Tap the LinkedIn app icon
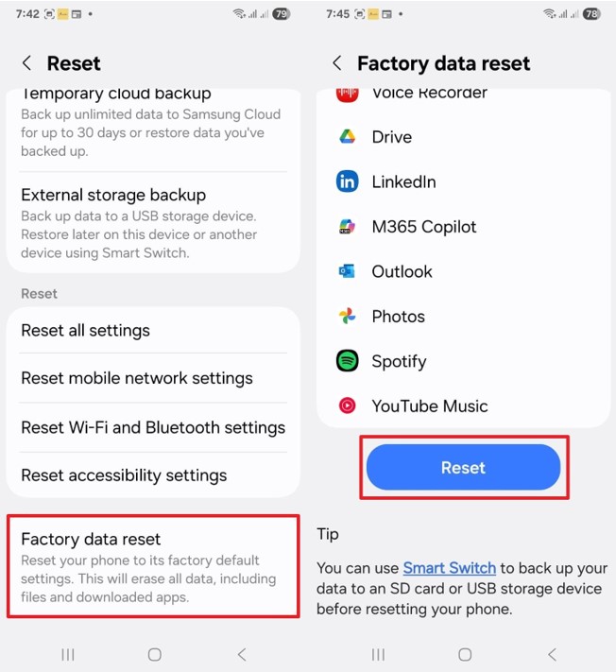The image size is (616, 672). [x=347, y=181]
